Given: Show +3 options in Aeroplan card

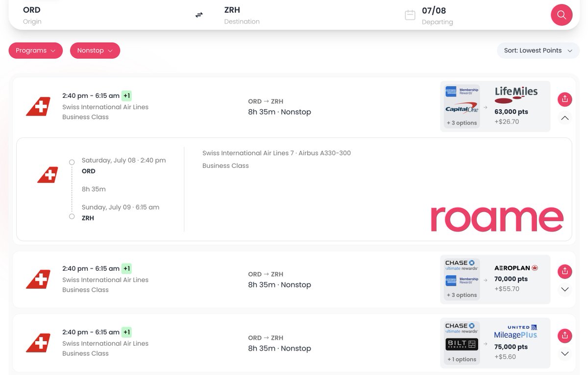Looking at the screenshot, I should click(x=462, y=295).
